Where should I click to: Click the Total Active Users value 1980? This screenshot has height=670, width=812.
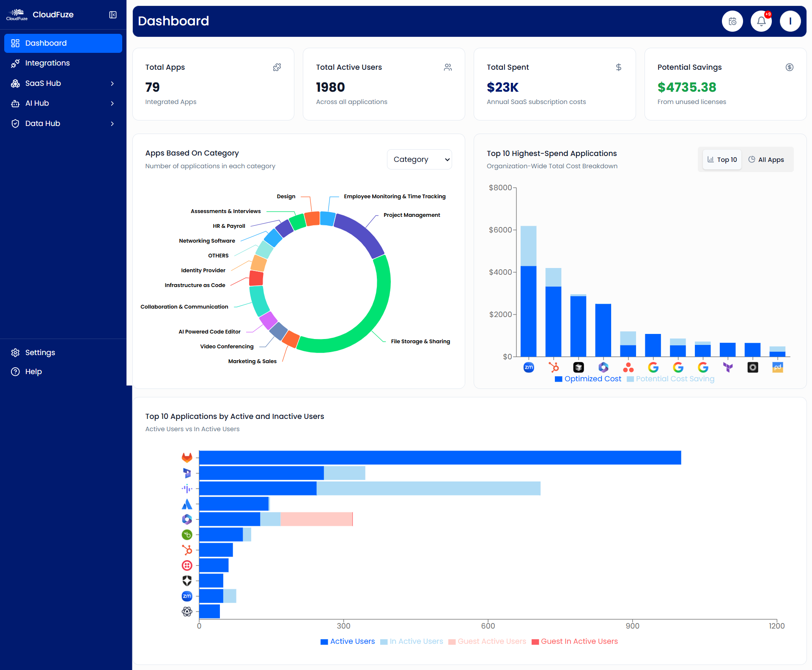330,87
